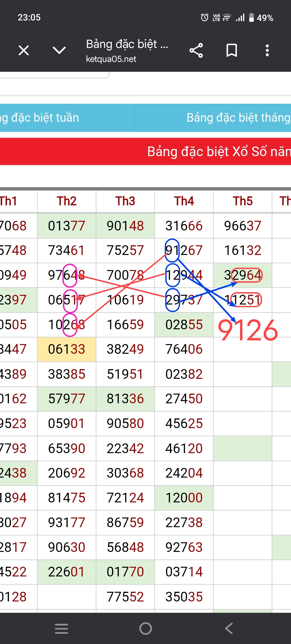The width and height of the screenshot is (291, 644).
Task: Switch to Bảng đặc biệt tháng tab
Action: [213, 118]
